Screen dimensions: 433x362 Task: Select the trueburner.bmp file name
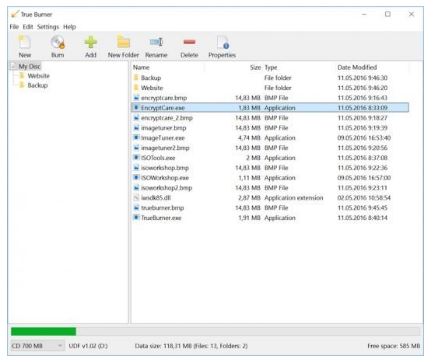point(162,208)
